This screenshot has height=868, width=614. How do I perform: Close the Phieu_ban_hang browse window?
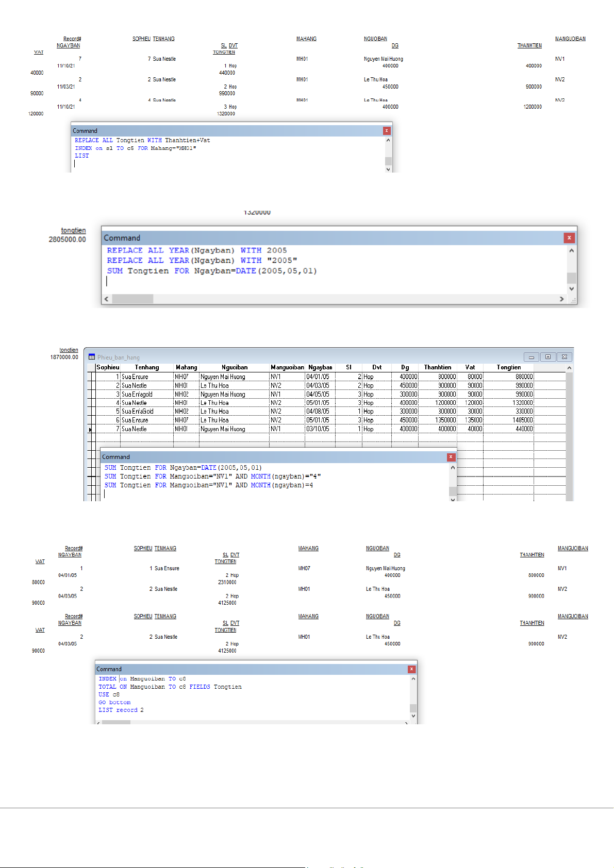click(565, 357)
